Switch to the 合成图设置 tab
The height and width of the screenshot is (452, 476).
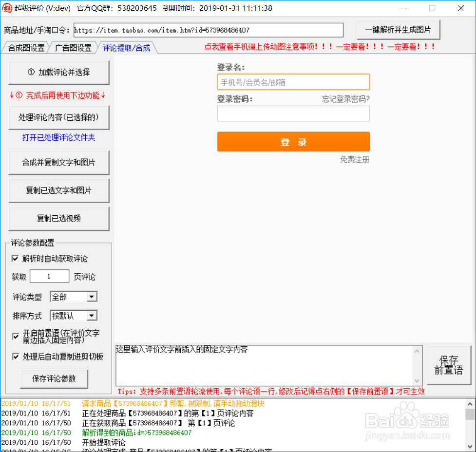(x=23, y=47)
